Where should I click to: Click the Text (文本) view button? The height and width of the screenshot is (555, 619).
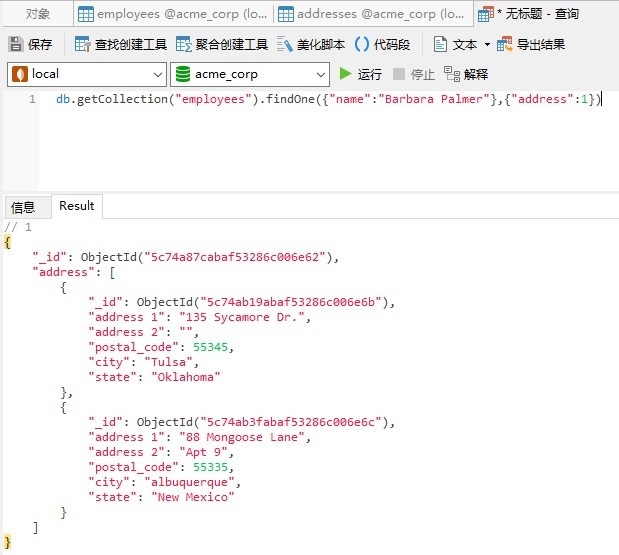tap(456, 44)
